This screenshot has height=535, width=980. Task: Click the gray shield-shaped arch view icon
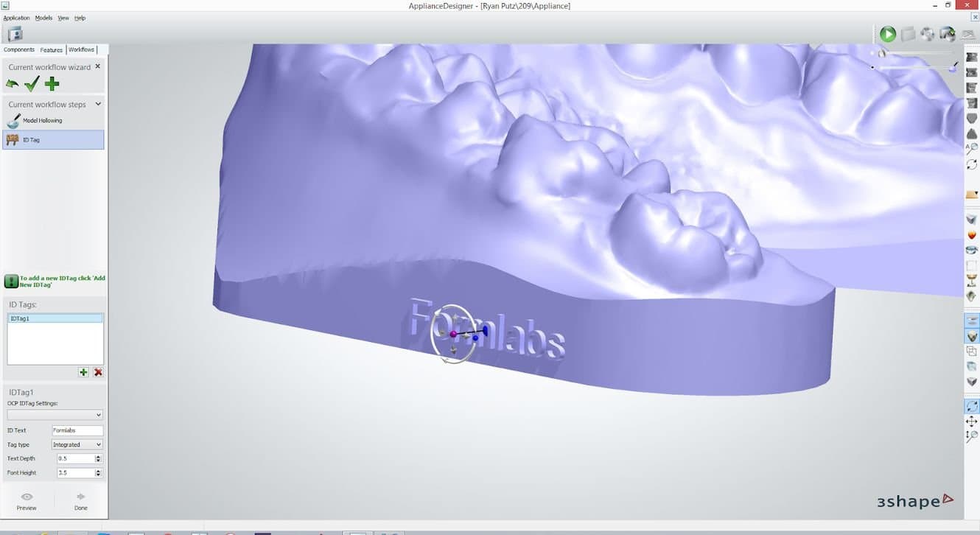972,118
